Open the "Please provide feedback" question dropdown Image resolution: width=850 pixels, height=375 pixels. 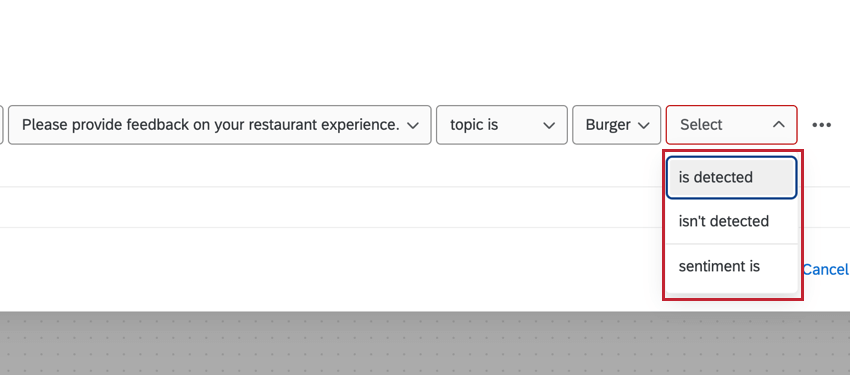tap(220, 125)
